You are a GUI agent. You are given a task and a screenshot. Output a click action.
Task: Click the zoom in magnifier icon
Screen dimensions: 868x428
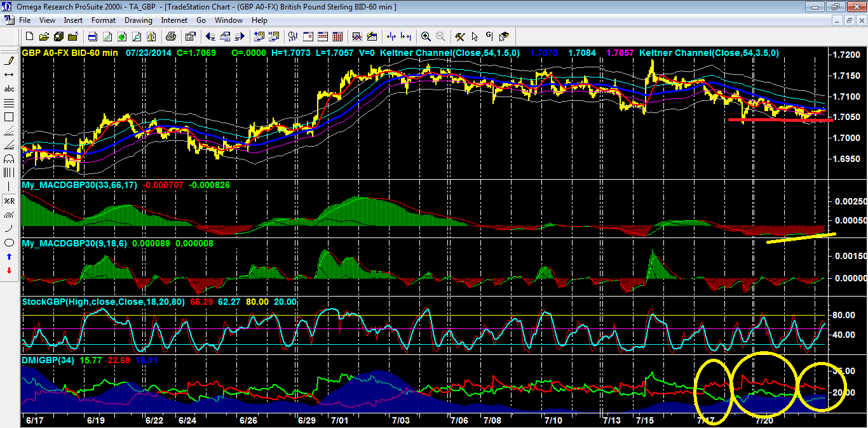point(426,36)
